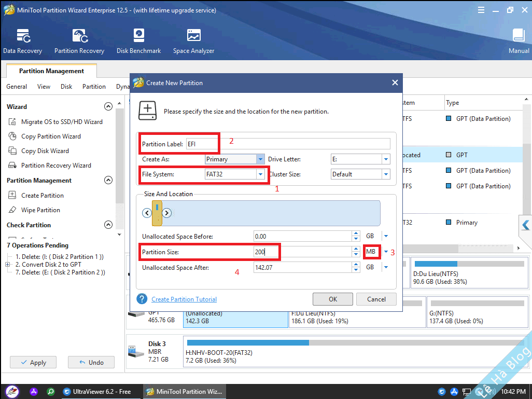The height and width of the screenshot is (399, 532).
Task: Open the hamburger menu in the title bar
Action: coord(481,10)
